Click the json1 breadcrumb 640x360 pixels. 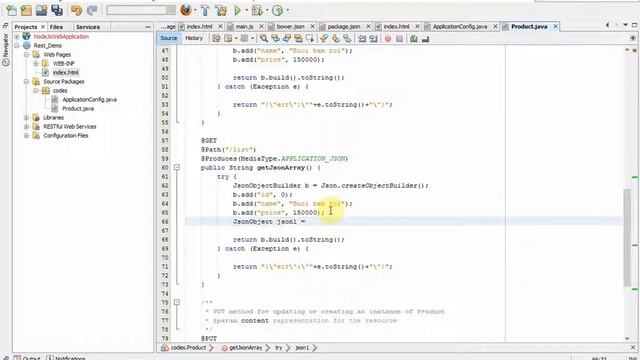tap(302, 348)
